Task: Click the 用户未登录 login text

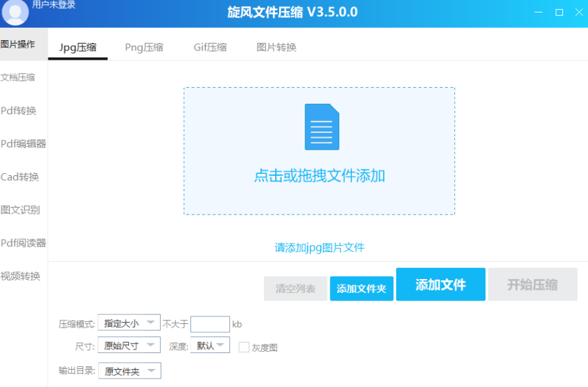Action: [x=54, y=5]
